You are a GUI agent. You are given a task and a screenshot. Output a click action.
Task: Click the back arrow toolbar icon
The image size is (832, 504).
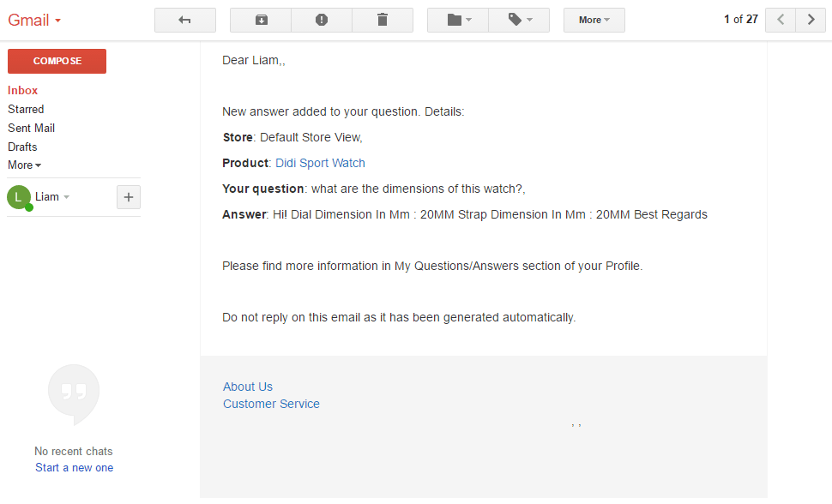[x=184, y=20]
